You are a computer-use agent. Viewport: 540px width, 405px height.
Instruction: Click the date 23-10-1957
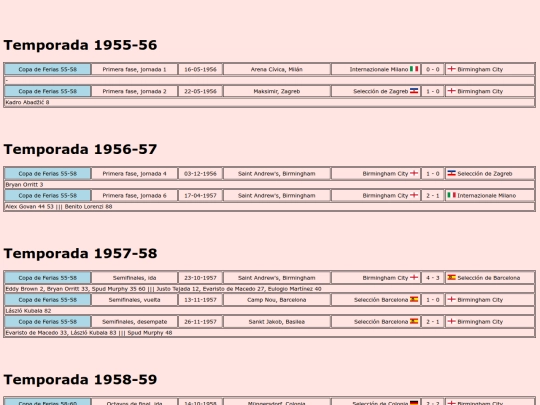tap(200, 278)
